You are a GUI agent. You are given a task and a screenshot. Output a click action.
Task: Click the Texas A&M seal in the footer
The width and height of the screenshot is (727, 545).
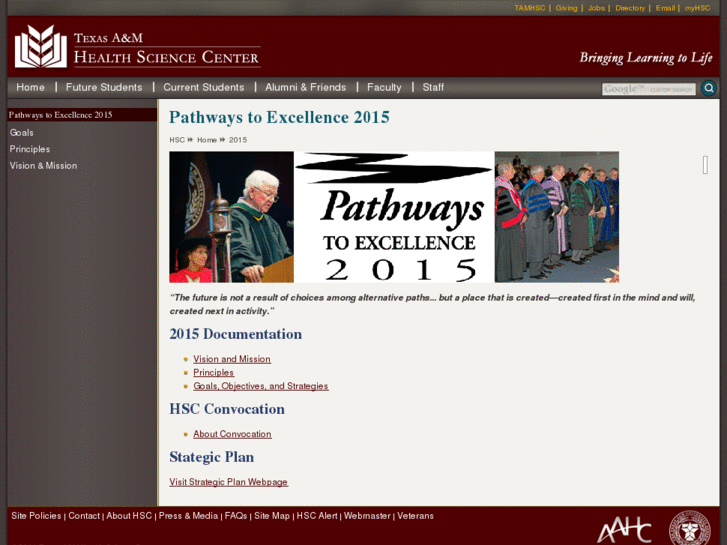689,528
